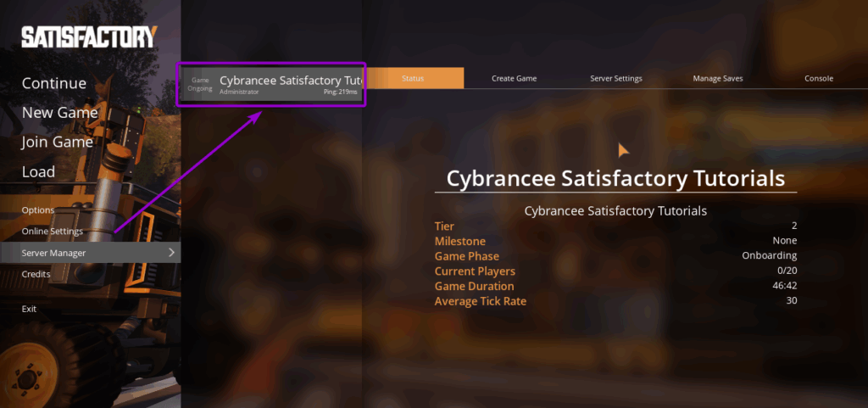The height and width of the screenshot is (408, 868).
Task: Open the Load menu entry
Action: click(38, 172)
